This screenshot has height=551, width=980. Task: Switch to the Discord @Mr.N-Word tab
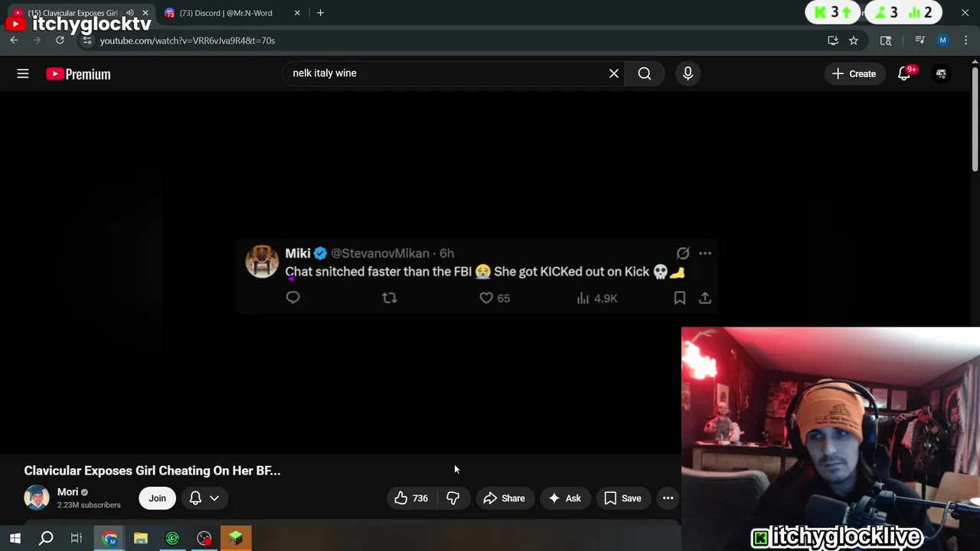coord(226,13)
